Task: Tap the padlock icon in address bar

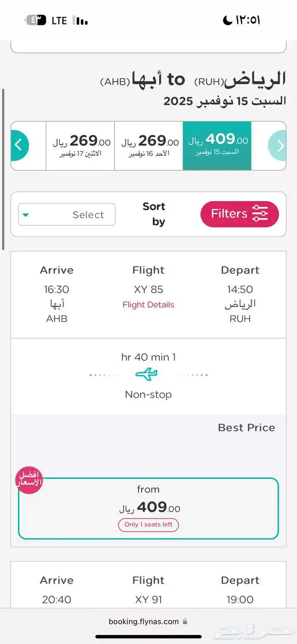Action: [x=185, y=622]
